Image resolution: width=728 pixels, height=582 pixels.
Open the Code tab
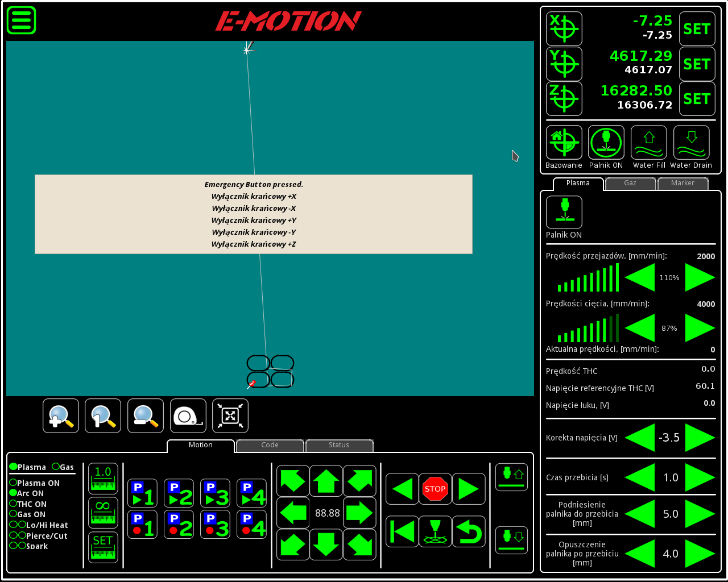(x=270, y=445)
